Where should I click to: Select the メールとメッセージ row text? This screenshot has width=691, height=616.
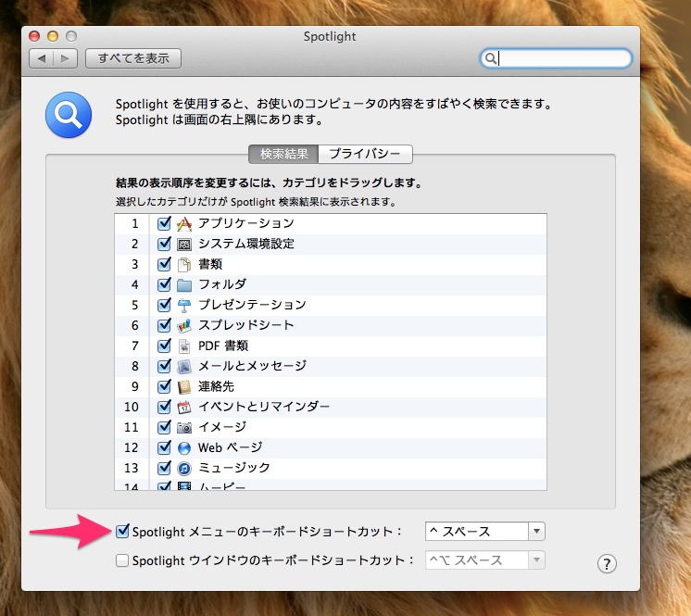252,366
